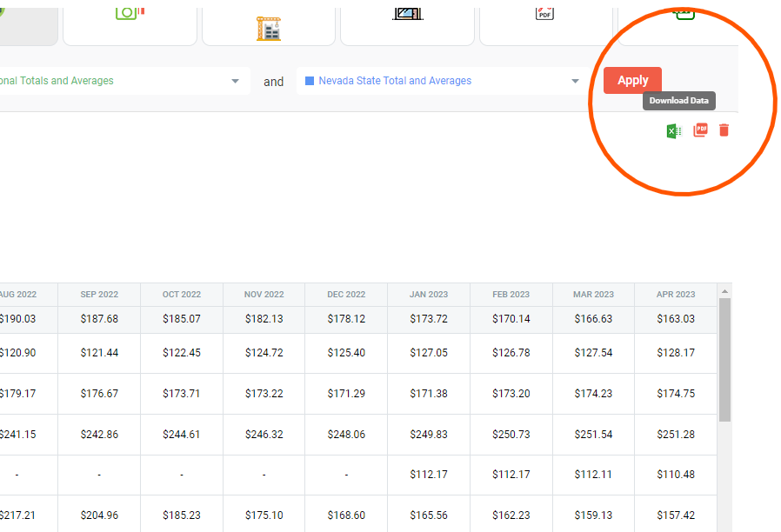781x532 pixels.
Task: Select the NOV 2022 column header
Action: pos(264,295)
